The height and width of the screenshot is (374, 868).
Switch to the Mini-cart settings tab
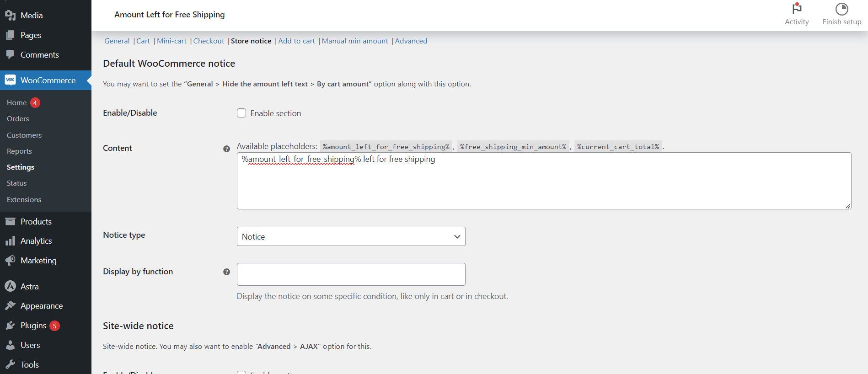coord(171,41)
